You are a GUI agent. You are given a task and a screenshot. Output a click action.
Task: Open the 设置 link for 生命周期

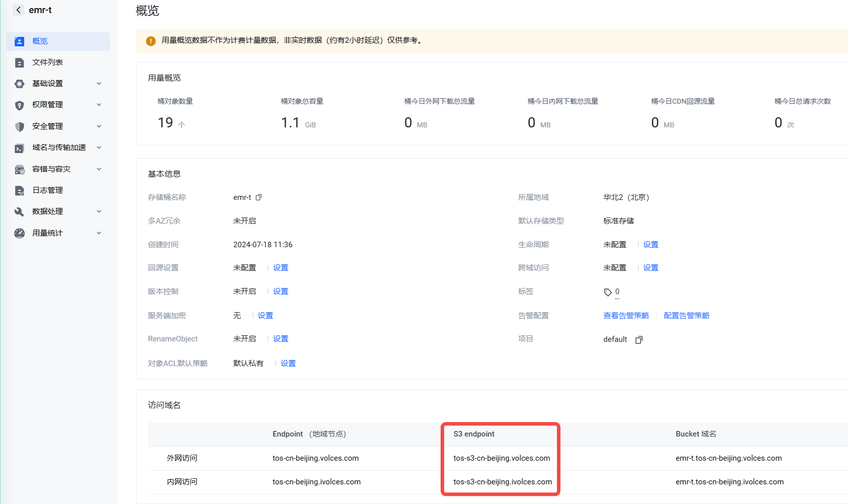coord(651,245)
